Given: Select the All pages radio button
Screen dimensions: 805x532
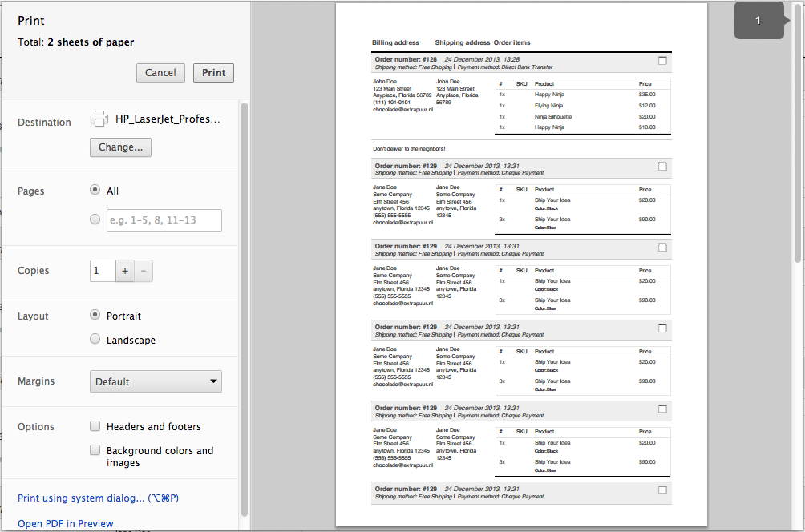Looking at the screenshot, I should click(95, 191).
